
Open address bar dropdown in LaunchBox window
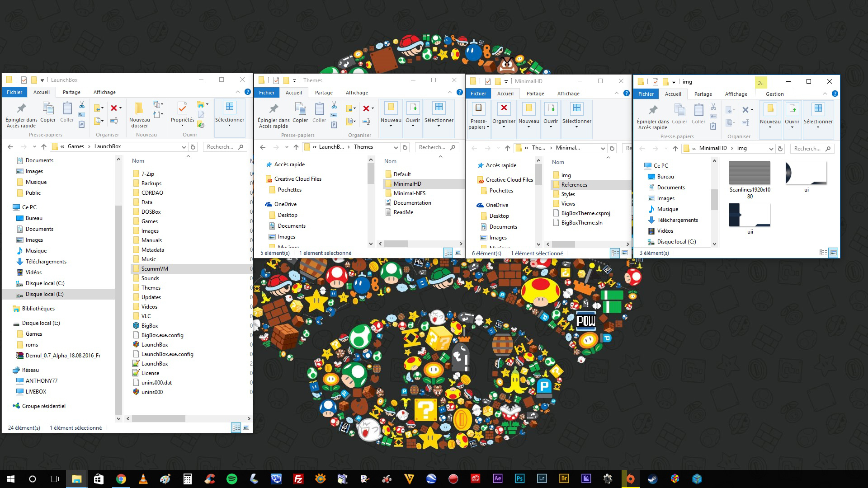[184, 147]
